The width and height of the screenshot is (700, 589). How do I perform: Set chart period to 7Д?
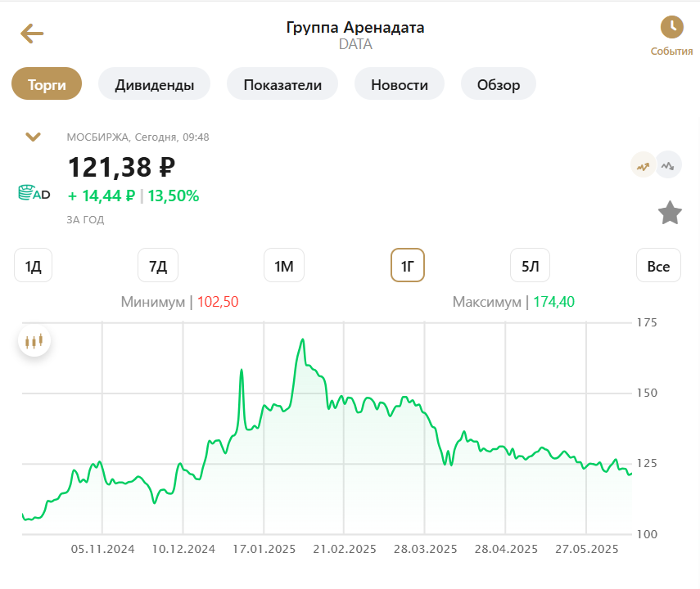158,266
